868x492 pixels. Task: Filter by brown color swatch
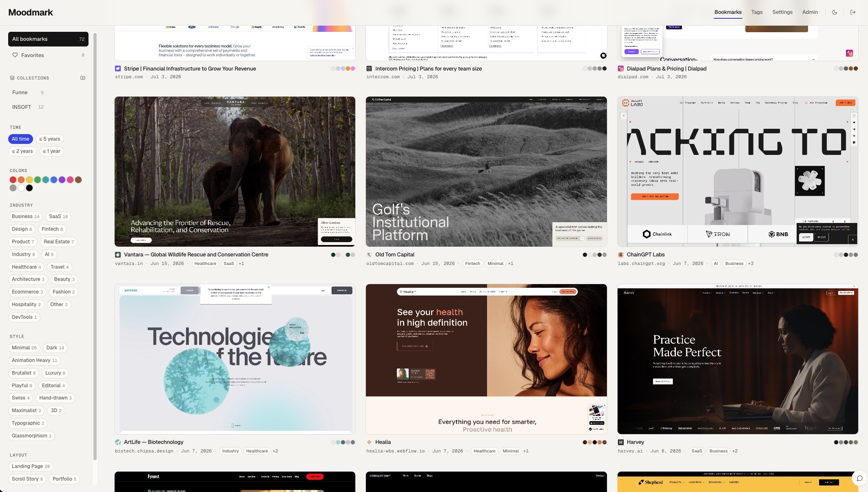tap(78, 180)
